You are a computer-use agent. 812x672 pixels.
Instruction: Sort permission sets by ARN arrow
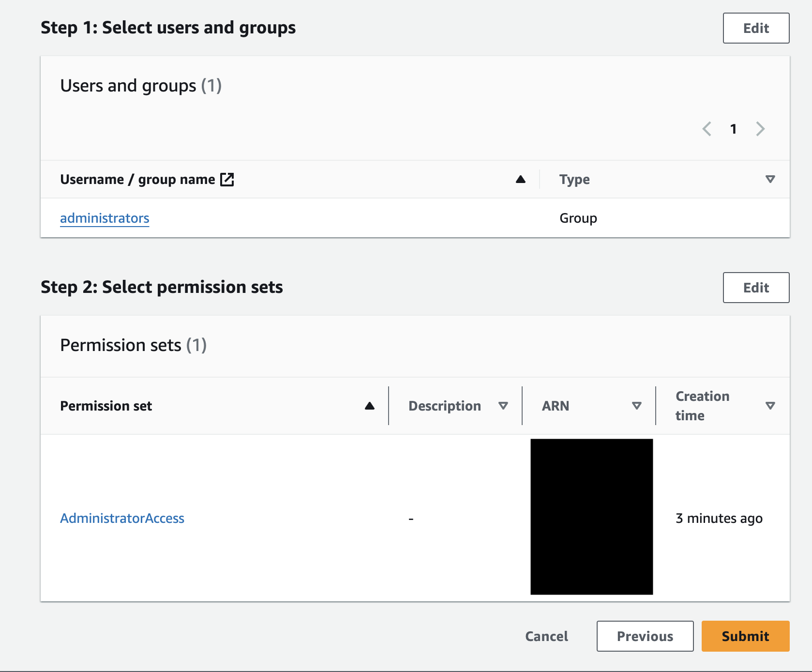click(637, 406)
